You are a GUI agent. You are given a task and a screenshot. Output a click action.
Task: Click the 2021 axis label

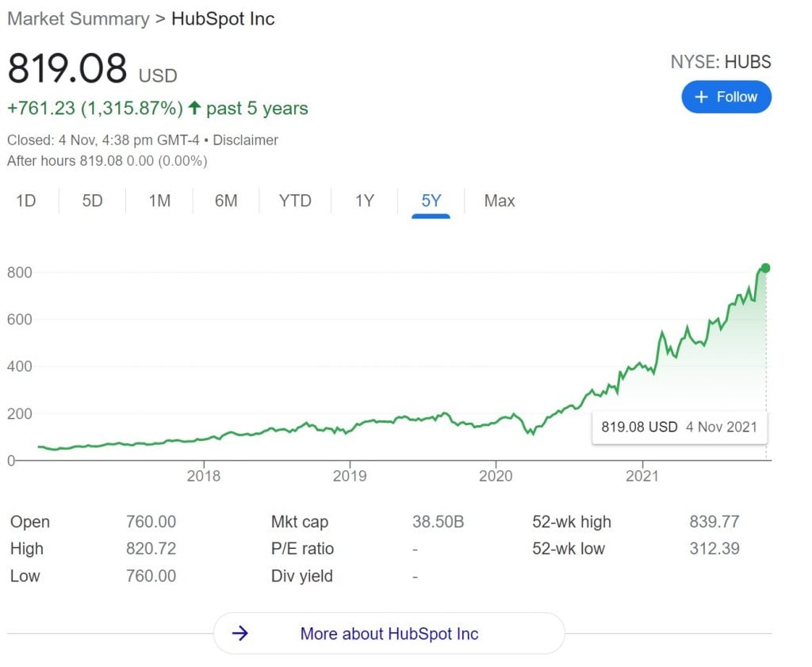pos(642,476)
